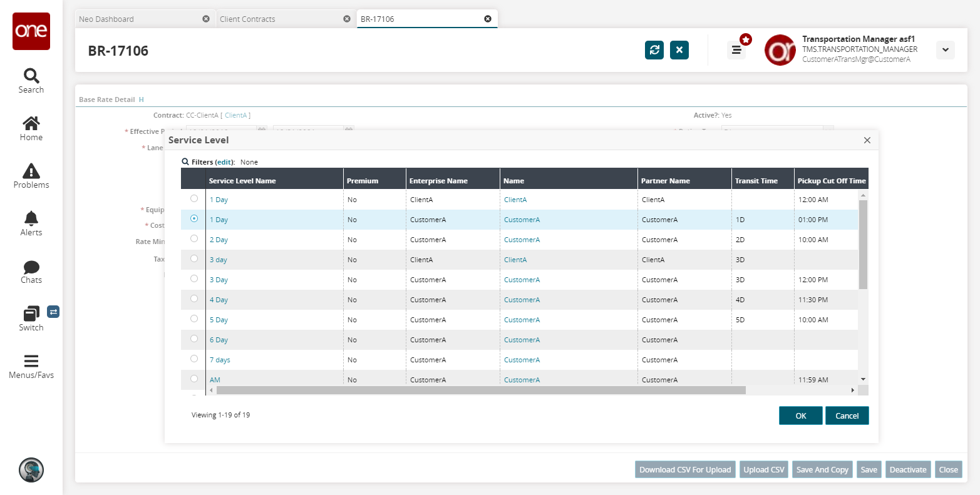The image size is (980, 495).
Task: Select the 5 Day radio button
Action: click(x=194, y=319)
